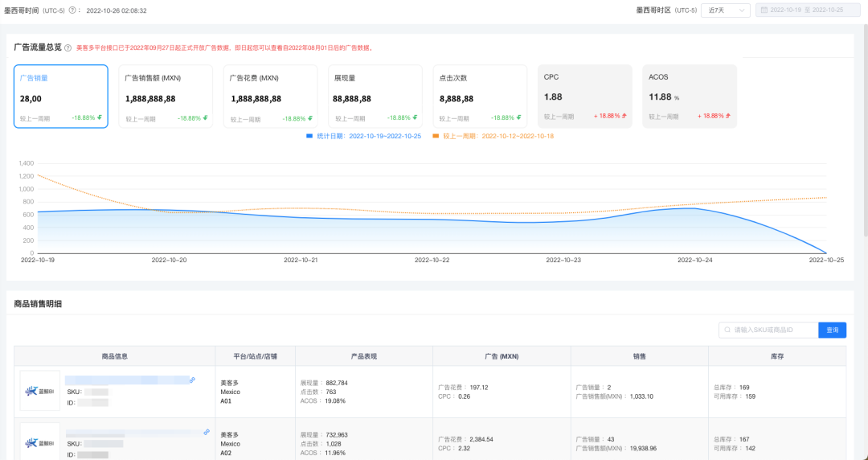868x460 pixels.
Task: Click the 2022-10-22 label on chart axis
Action: click(x=432, y=260)
